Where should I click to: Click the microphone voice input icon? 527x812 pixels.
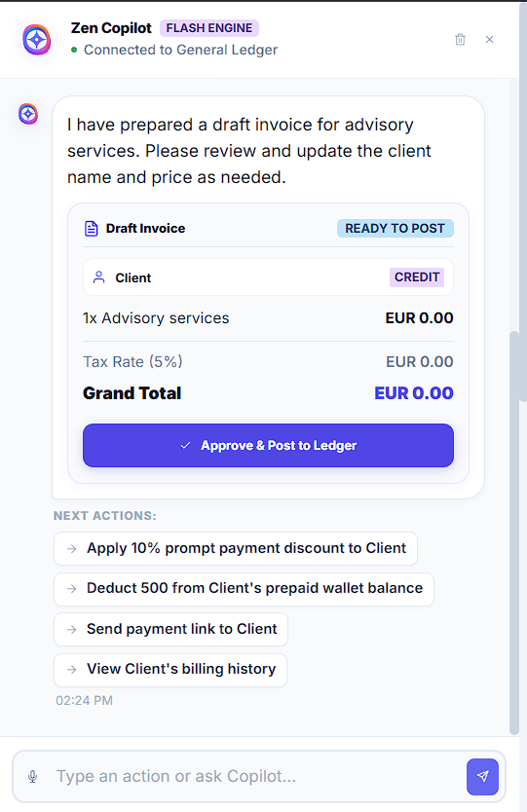(33, 776)
